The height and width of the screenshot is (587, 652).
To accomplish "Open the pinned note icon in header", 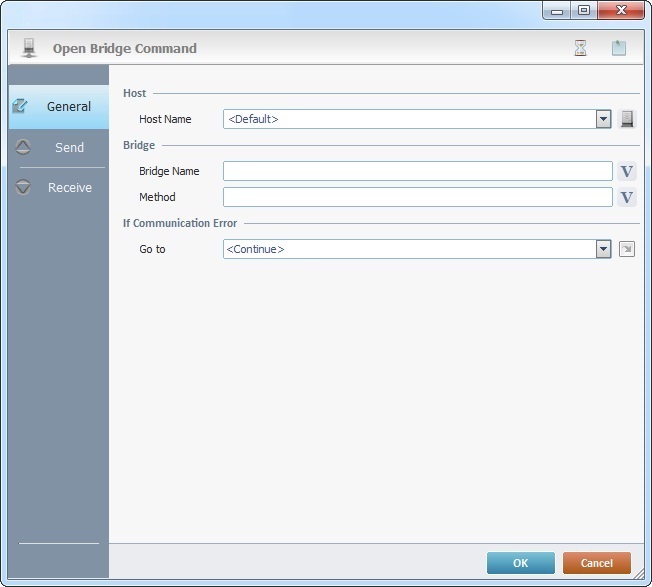I will point(619,48).
